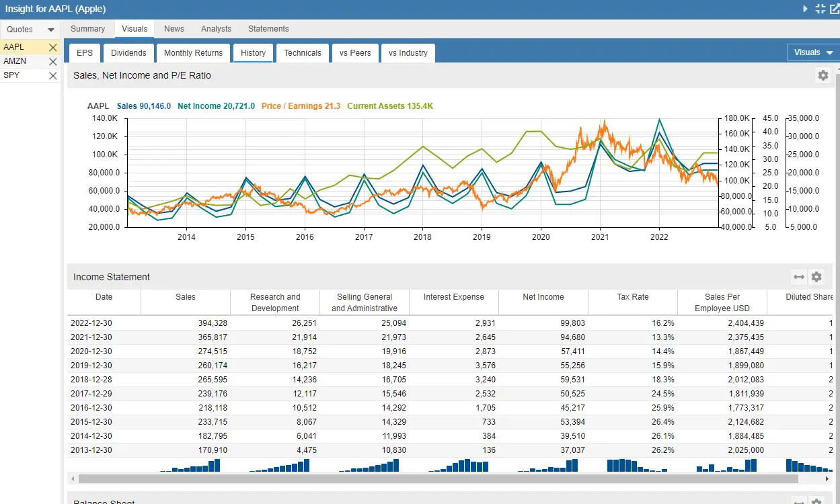840x504 pixels.
Task: Toggle the Current Assets legend series
Action: (x=389, y=106)
